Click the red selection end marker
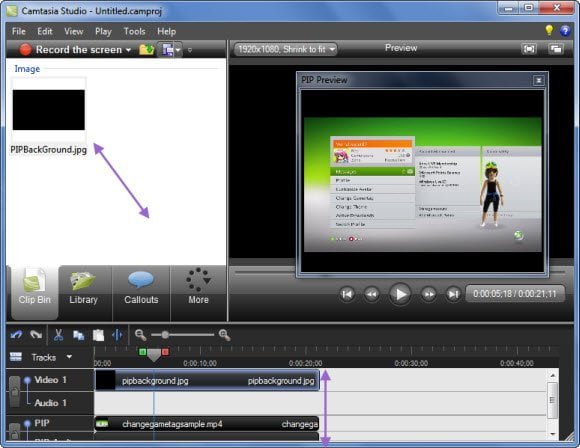This screenshot has width=580, height=448. 165,352
